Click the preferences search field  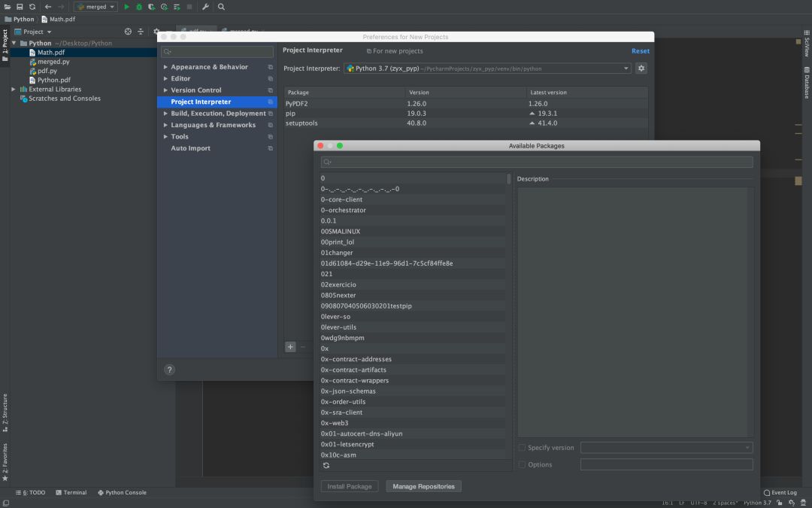(217, 52)
